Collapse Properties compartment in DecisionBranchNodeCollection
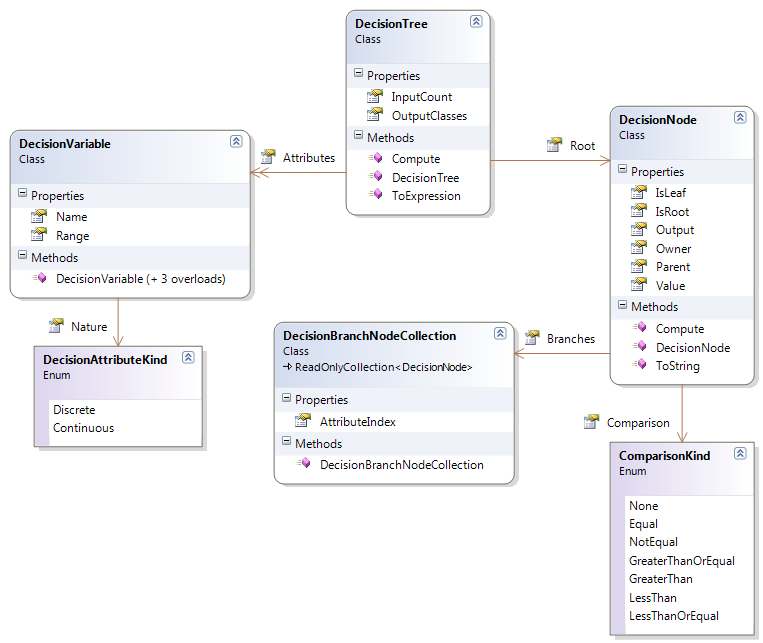 287,398
